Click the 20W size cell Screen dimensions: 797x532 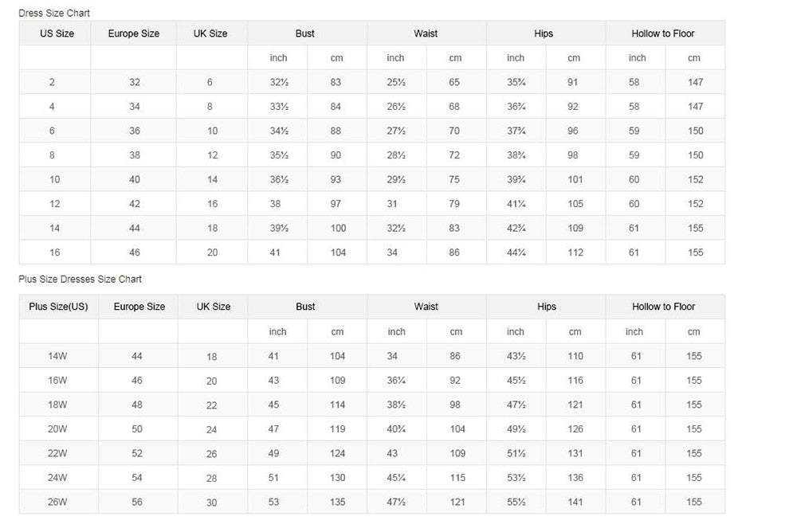pyautogui.click(x=57, y=429)
